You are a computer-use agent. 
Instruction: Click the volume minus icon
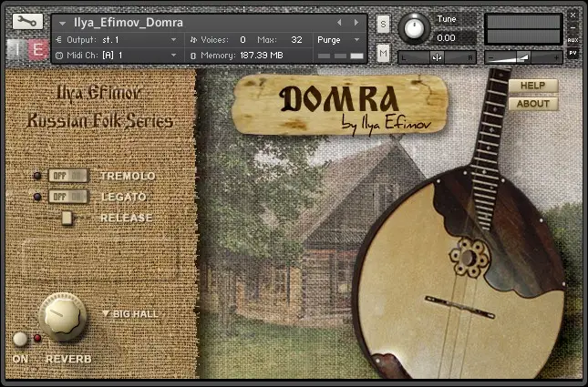point(491,57)
